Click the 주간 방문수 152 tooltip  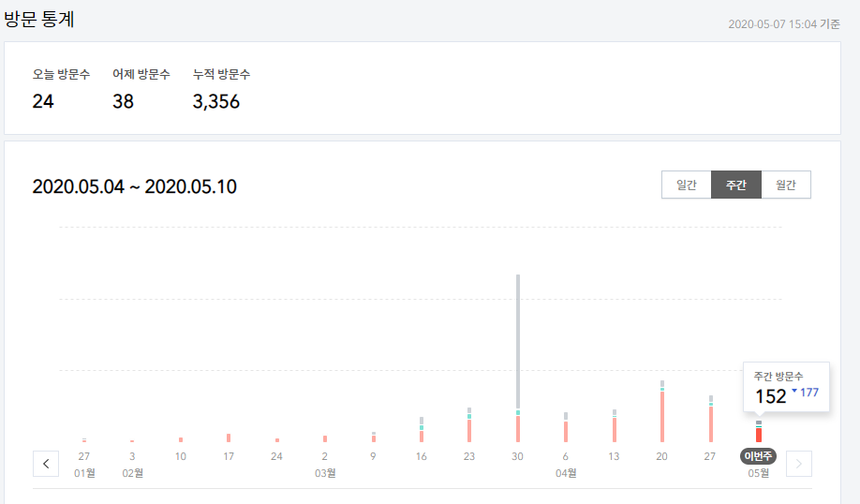click(x=786, y=387)
